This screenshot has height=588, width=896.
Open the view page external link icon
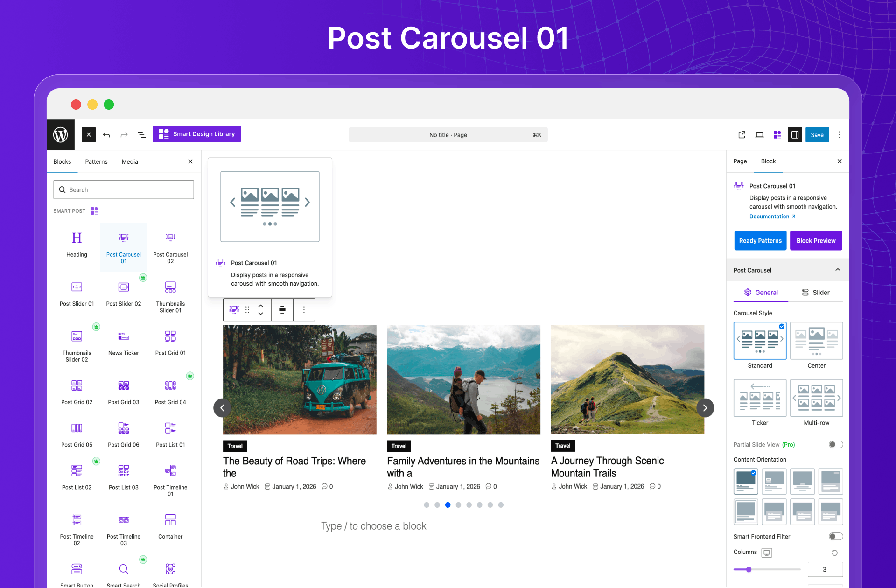point(742,135)
